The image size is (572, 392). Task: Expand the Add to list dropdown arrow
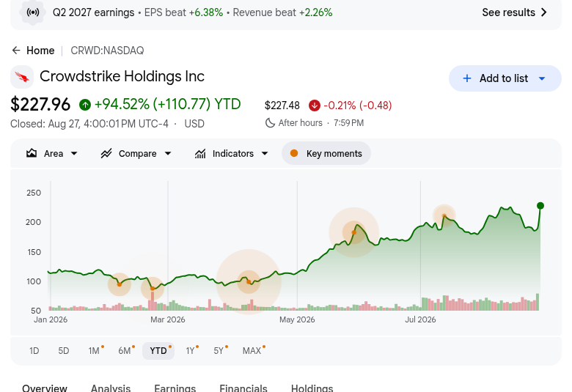coord(542,78)
